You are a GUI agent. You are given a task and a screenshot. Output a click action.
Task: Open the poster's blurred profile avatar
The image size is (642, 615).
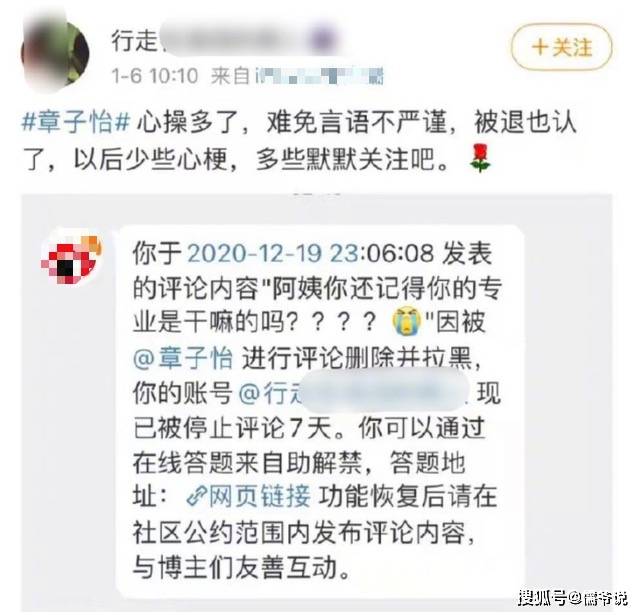click(55, 53)
